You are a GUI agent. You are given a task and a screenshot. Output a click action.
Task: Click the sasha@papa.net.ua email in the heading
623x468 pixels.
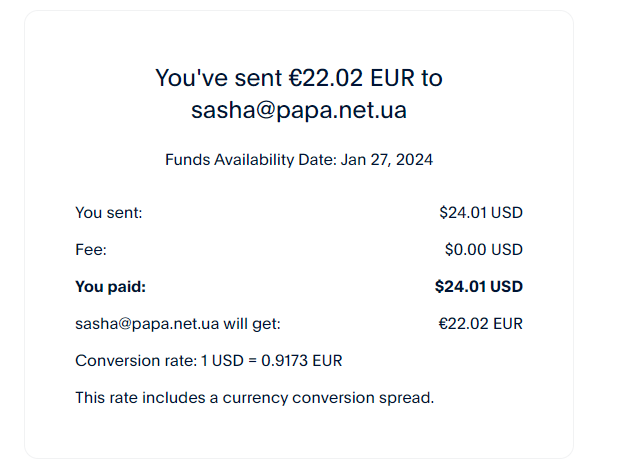click(299, 110)
